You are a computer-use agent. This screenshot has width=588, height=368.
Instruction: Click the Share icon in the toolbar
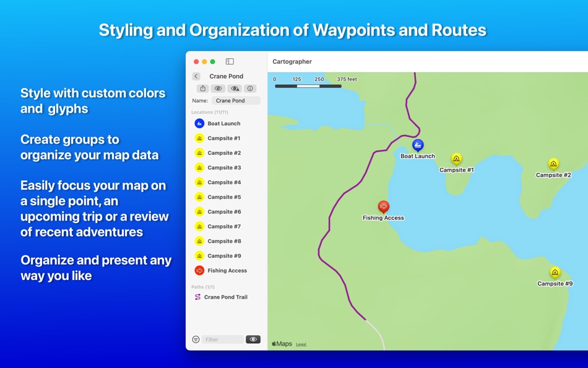point(203,89)
